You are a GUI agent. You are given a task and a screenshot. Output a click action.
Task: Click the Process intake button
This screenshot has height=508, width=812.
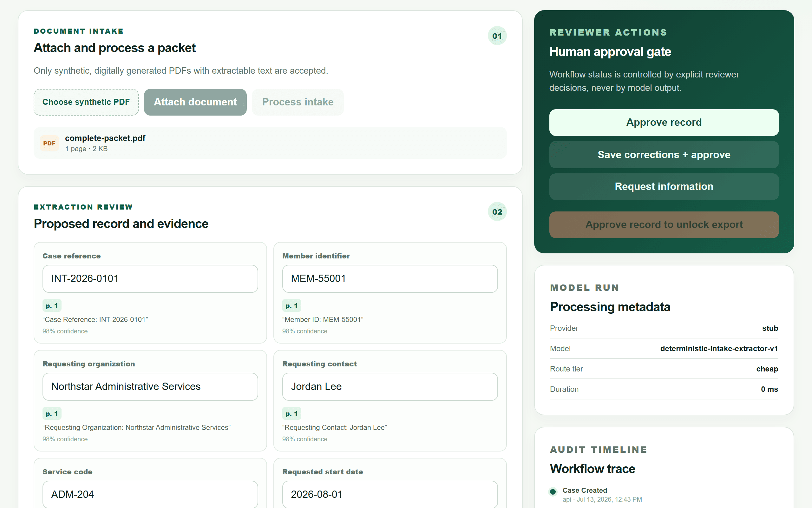pyautogui.click(x=298, y=102)
